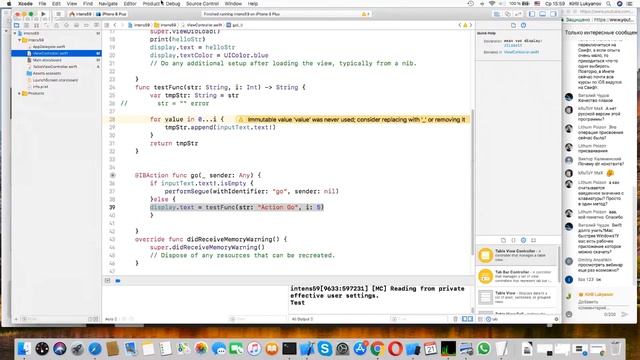
Task: Open the Debug menu
Action: pos(173,4)
